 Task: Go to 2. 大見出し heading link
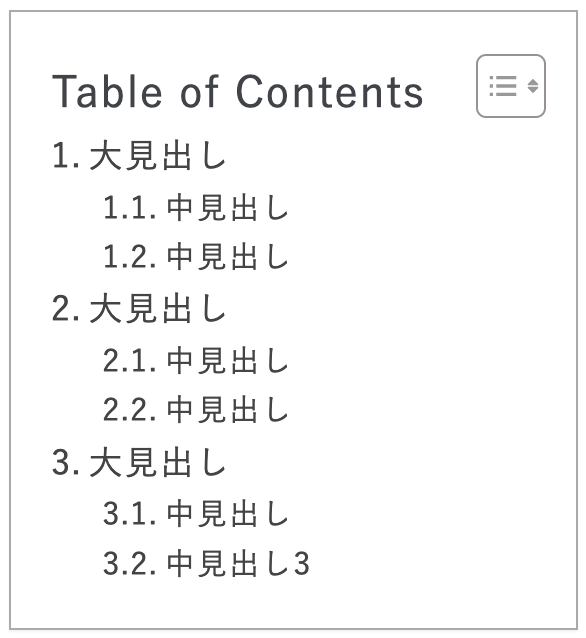pos(139,308)
